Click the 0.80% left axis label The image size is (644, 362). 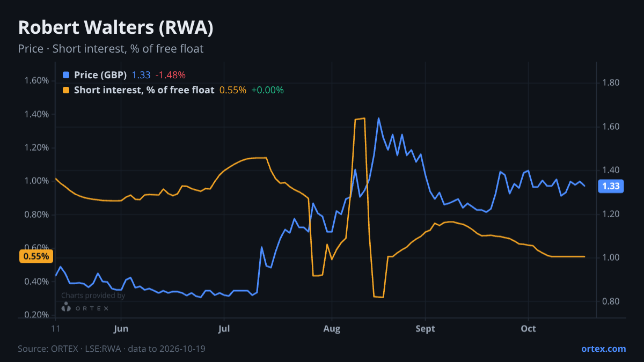(x=37, y=215)
